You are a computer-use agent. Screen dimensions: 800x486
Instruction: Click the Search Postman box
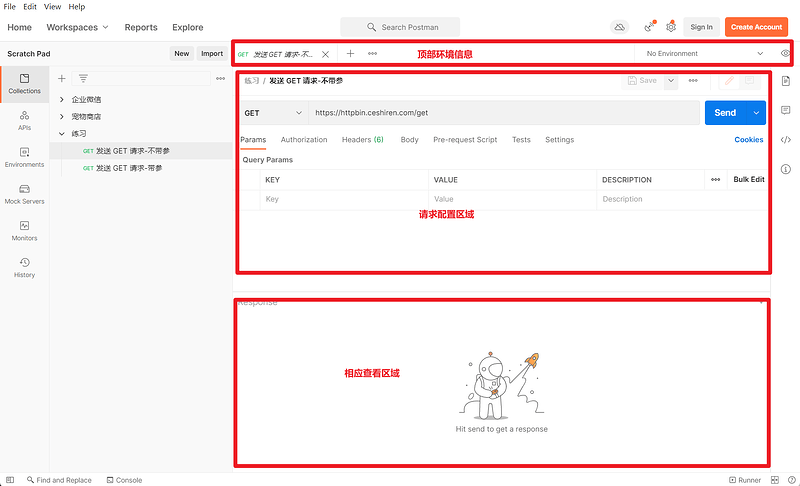400,27
